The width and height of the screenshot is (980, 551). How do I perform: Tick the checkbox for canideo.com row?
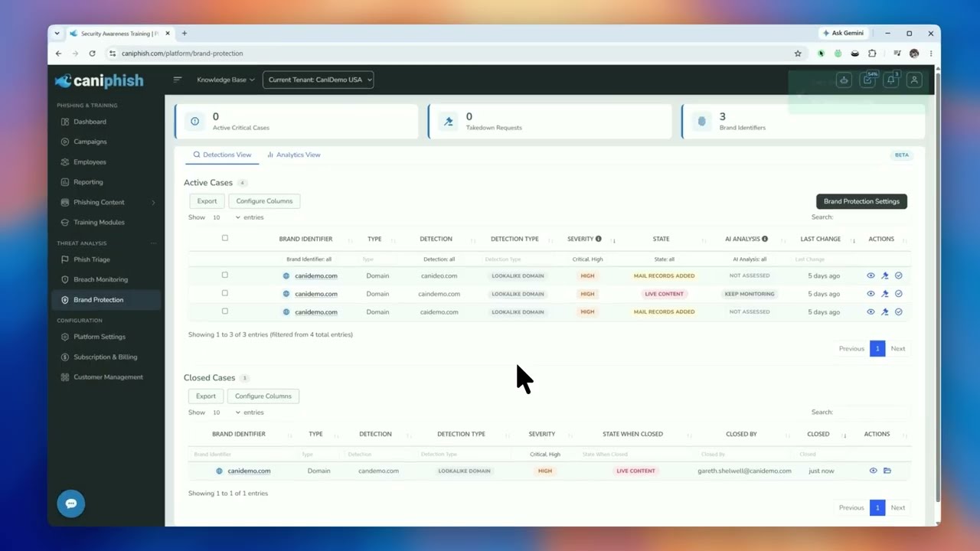pos(224,275)
